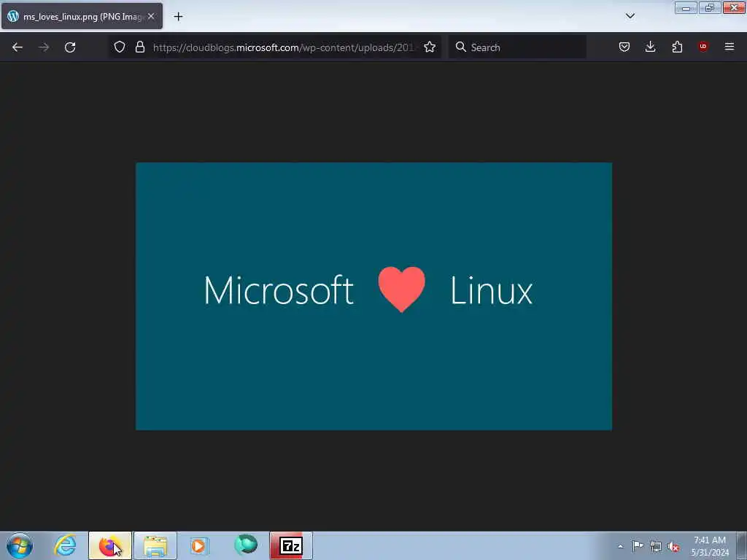Click the search magnifier icon

(461, 47)
